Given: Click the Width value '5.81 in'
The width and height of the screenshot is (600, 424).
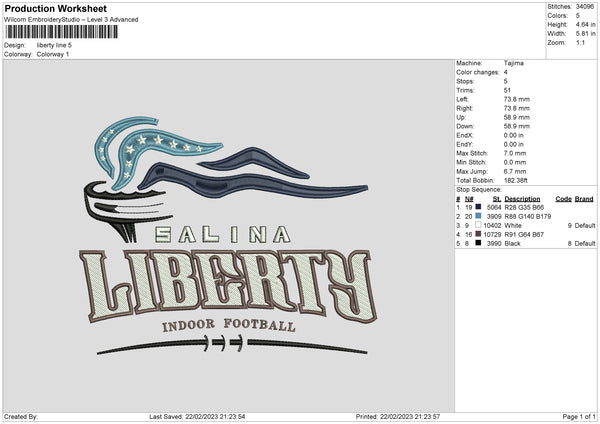Looking at the screenshot, I should click(x=585, y=34).
